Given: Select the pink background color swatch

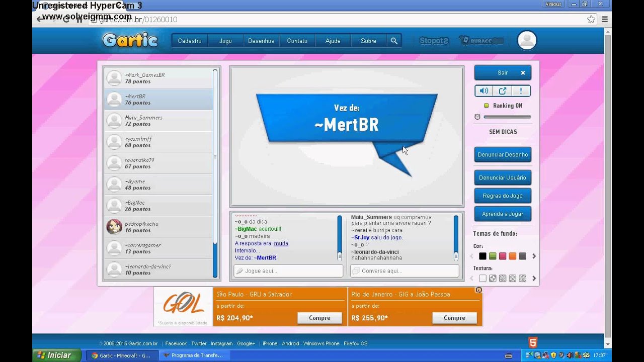Looking at the screenshot, I should pyautogui.click(x=502, y=256).
